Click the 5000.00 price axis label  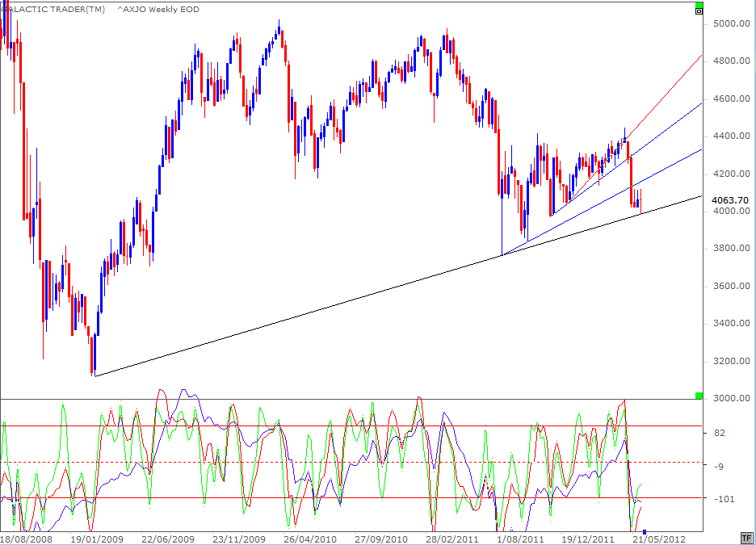pyautogui.click(x=732, y=23)
